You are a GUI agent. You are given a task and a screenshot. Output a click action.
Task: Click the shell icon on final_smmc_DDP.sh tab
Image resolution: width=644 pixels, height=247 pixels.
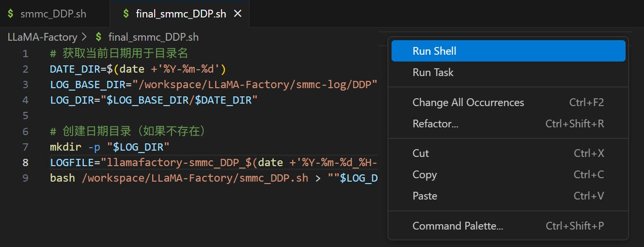click(126, 14)
